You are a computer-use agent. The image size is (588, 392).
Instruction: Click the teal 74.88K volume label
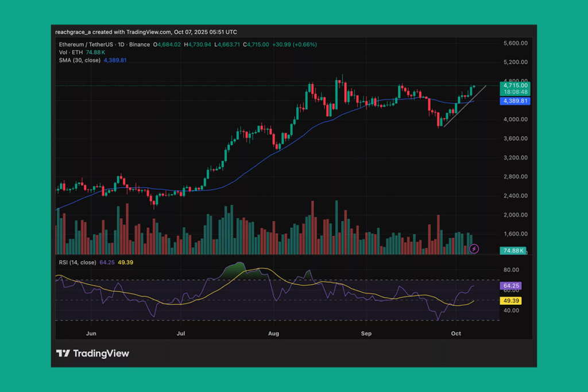pyautogui.click(x=513, y=250)
